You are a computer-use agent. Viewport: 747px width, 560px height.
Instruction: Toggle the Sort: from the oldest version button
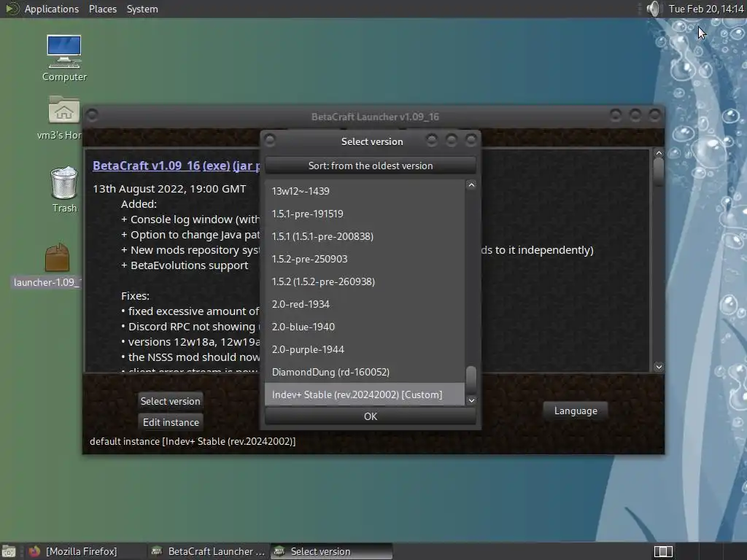click(x=370, y=166)
